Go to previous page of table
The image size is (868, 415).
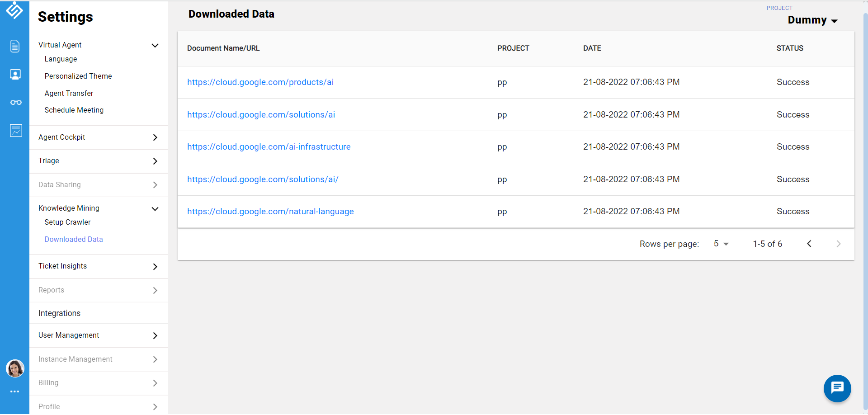click(x=809, y=244)
